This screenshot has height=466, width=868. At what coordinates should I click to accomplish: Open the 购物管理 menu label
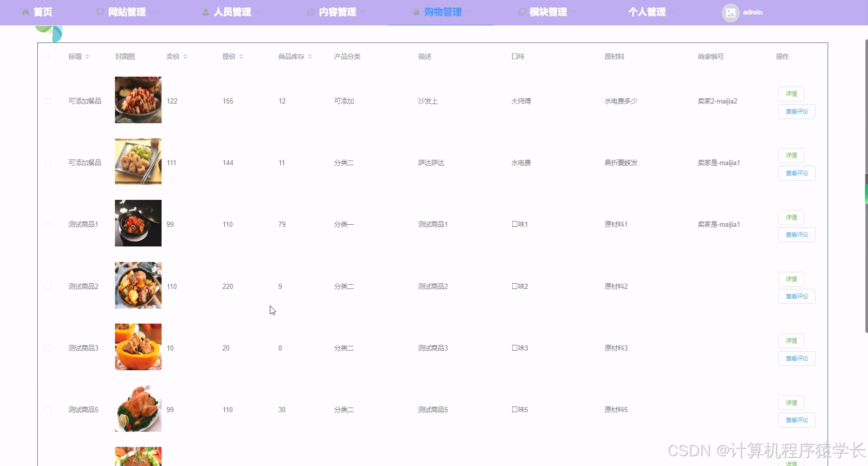[443, 12]
